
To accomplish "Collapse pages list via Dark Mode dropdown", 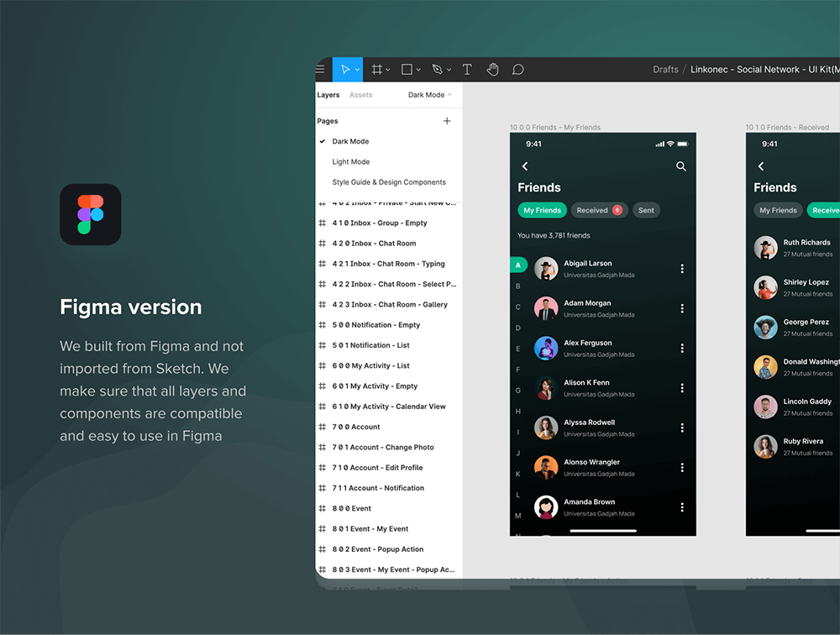I will coord(430,95).
